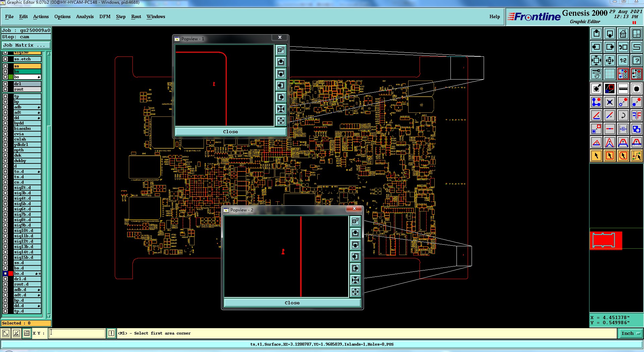Click pan right icon in Popview - 2
The height and width of the screenshot is (352, 644).
pos(355,268)
